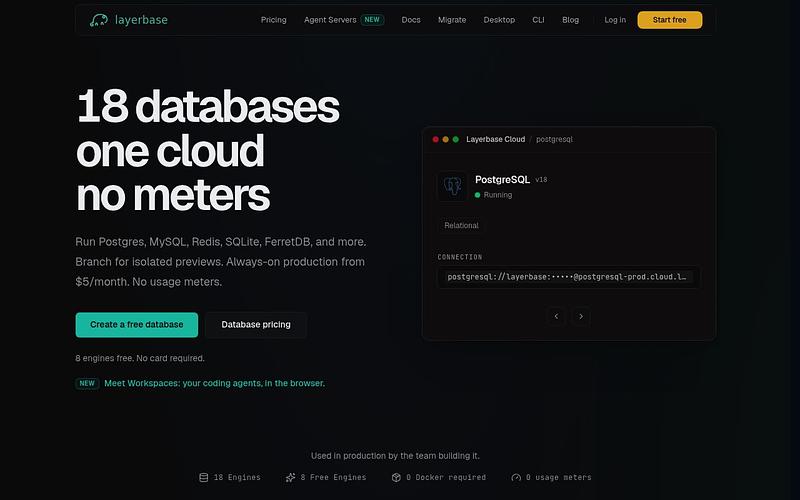Select Desktop in the top navigation
This screenshot has width=800, height=500.
tap(499, 20)
